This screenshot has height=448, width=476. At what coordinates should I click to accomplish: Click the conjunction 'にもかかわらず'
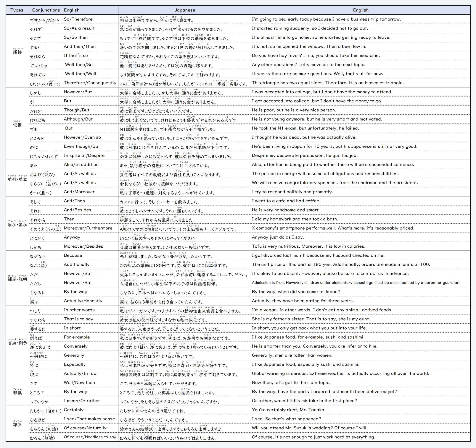(46, 155)
